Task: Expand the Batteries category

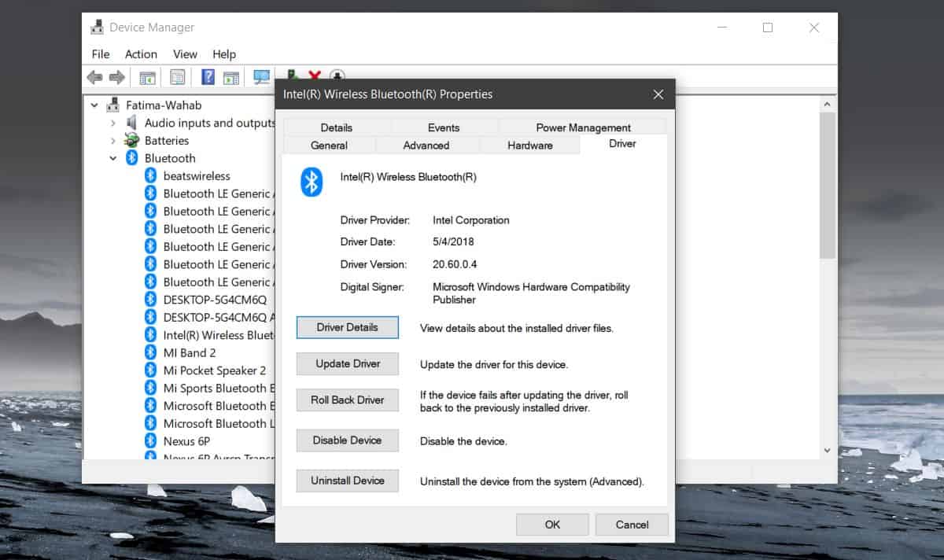Action: tap(113, 140)
